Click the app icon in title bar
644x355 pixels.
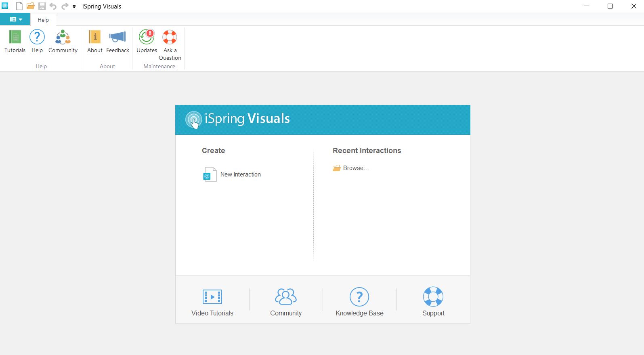click(5, 6)
